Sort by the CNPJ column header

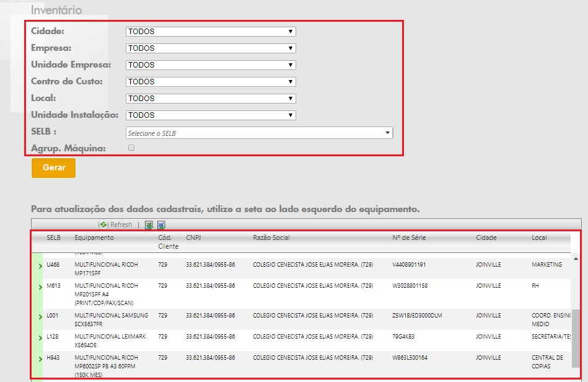point(193,238)
